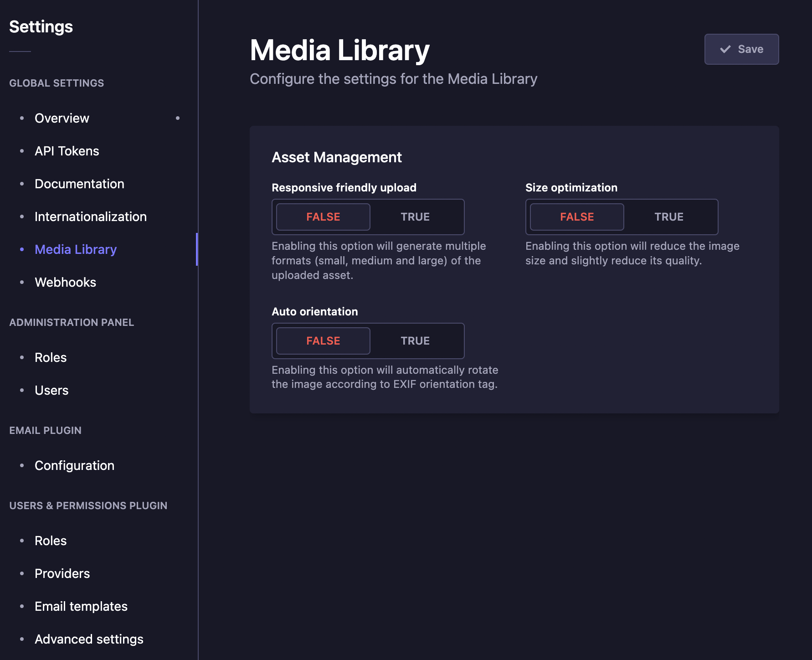Turn on Auto orientation
This screenshot has height=660, width=812.
pyautogui.click(x=415, y=340)
